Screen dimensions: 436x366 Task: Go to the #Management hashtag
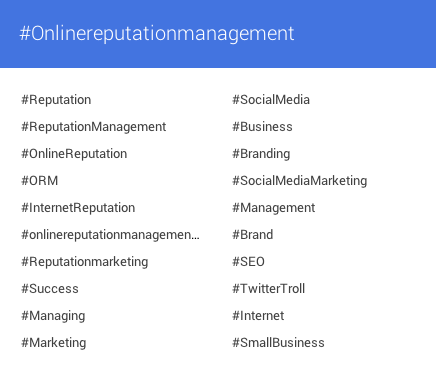click(274, 208)
